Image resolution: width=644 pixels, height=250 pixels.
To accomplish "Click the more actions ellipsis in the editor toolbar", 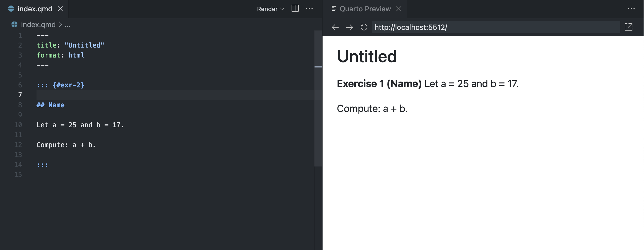I will (x=310, y=9).
